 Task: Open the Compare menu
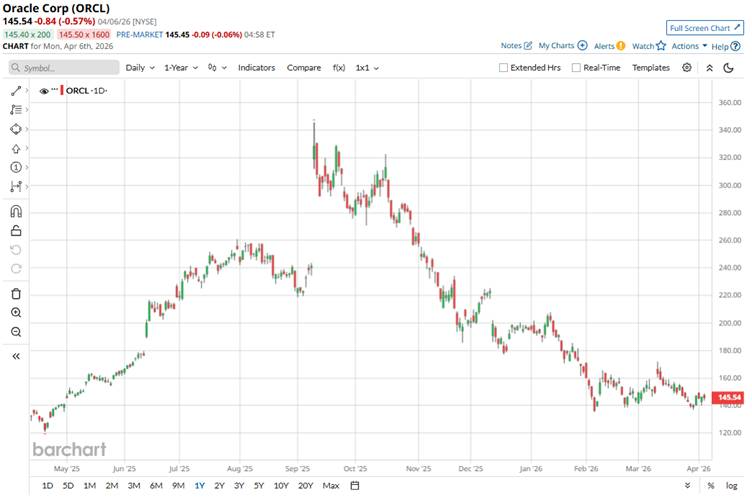[304, 68]
